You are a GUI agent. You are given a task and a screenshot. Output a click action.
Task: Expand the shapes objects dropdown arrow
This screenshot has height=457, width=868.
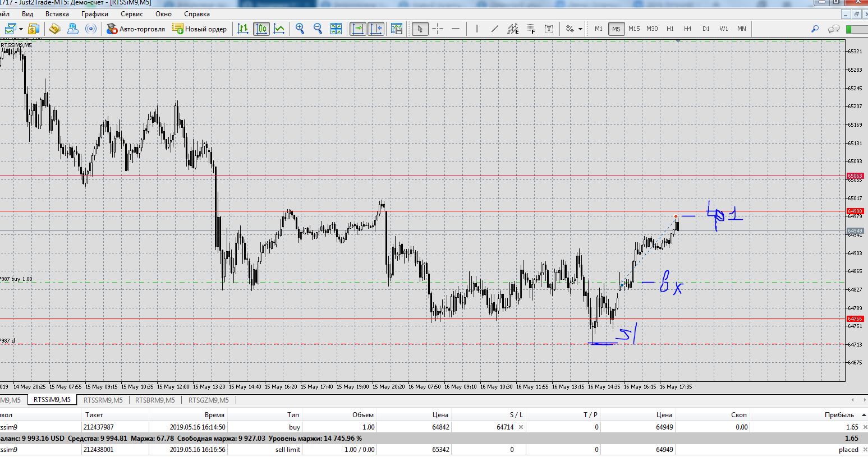(x=580, y=29)
